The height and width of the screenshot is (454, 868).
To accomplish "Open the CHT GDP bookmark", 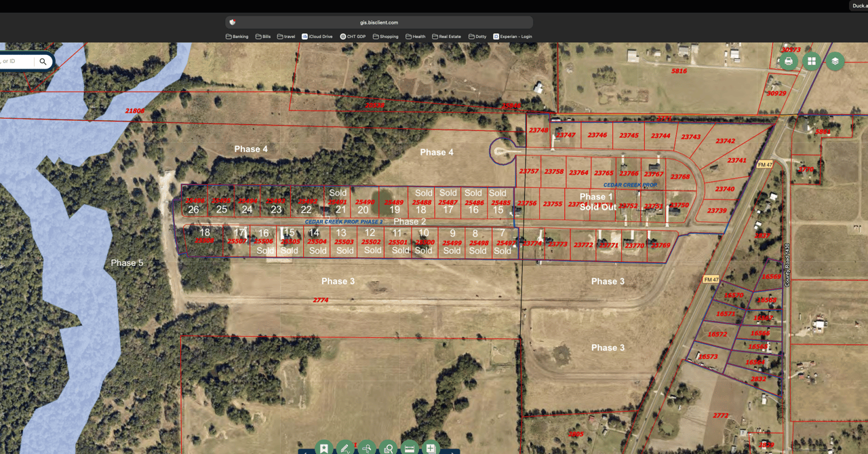I will click(353, 37).
